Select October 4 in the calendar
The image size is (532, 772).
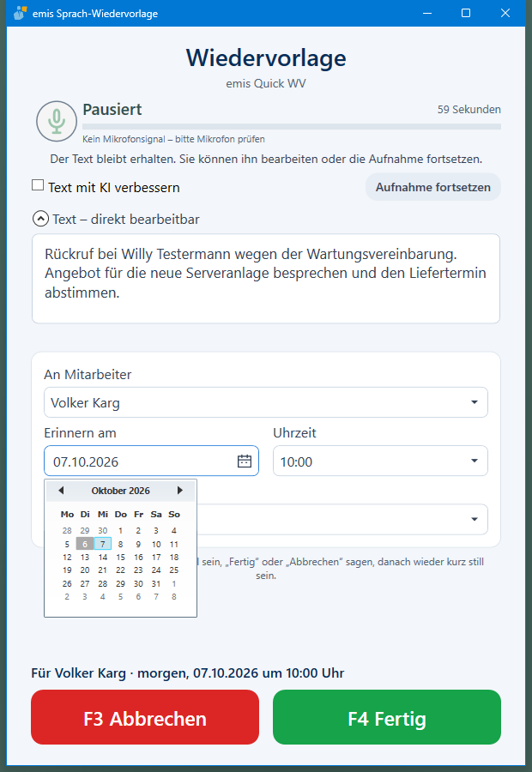coord(174,531)
